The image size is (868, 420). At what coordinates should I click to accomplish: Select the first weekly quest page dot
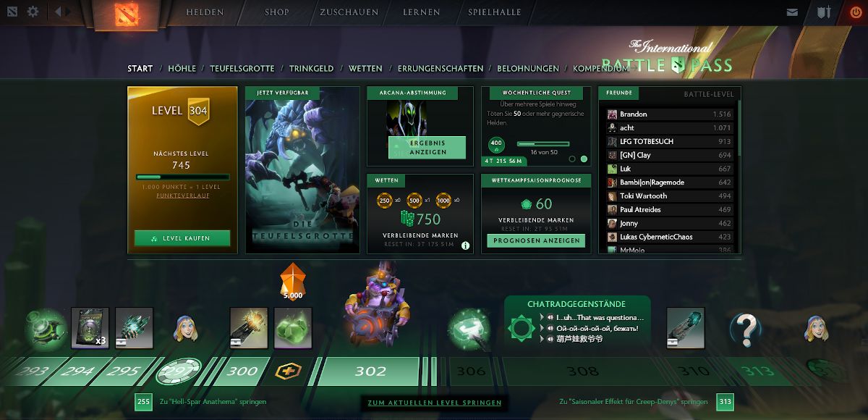point(572,159)
